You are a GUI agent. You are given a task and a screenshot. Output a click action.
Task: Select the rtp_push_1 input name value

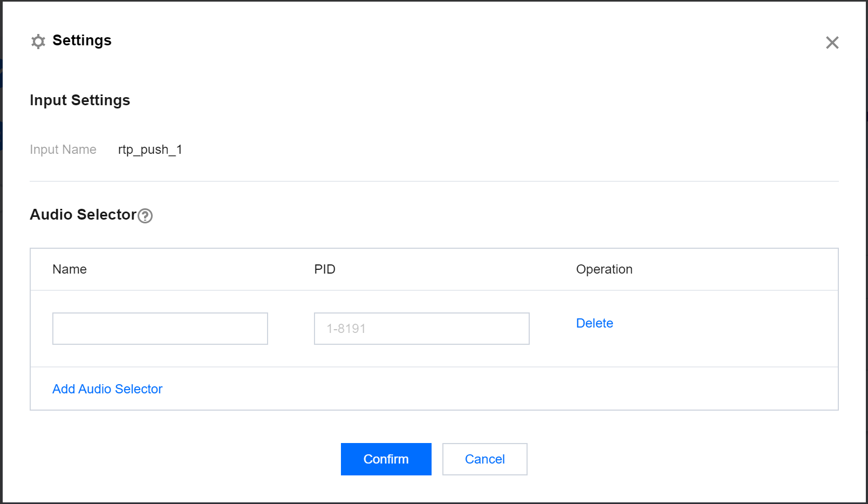(150, 149)
